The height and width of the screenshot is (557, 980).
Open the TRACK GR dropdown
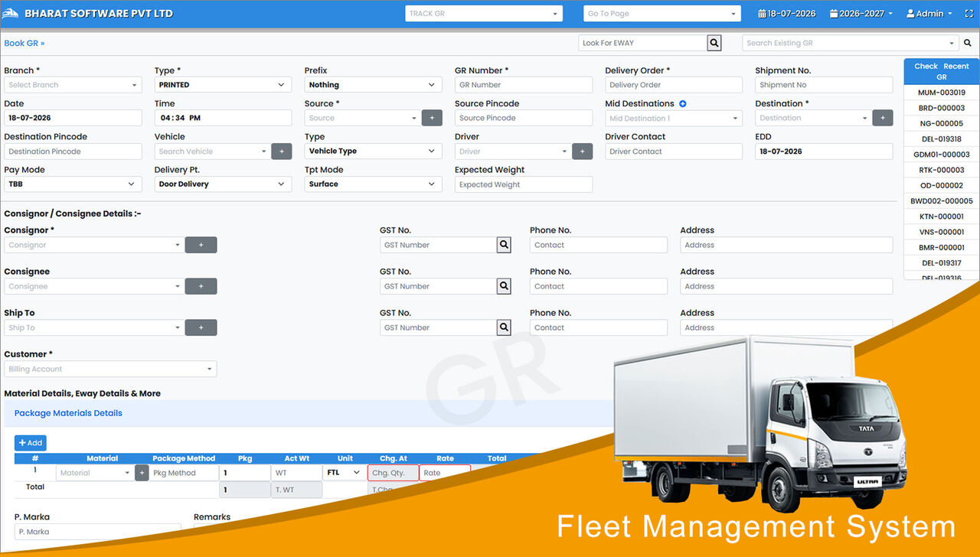[x=484, y=14]
